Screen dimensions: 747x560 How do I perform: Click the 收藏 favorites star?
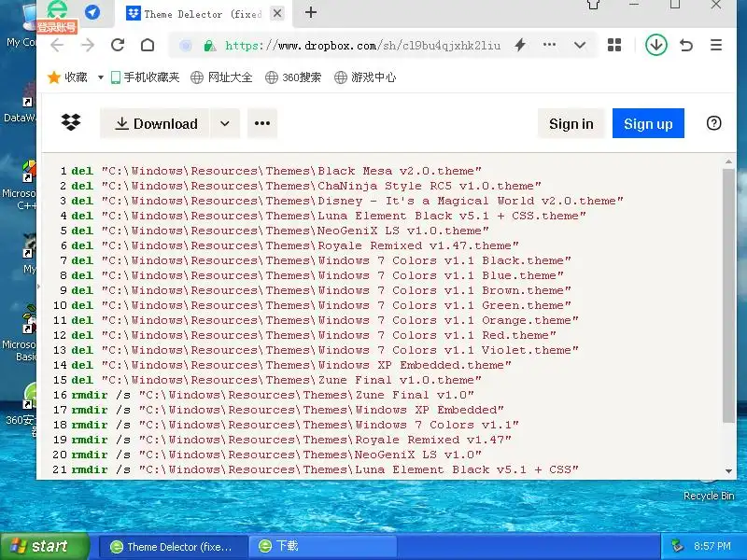tap(54, 77)
